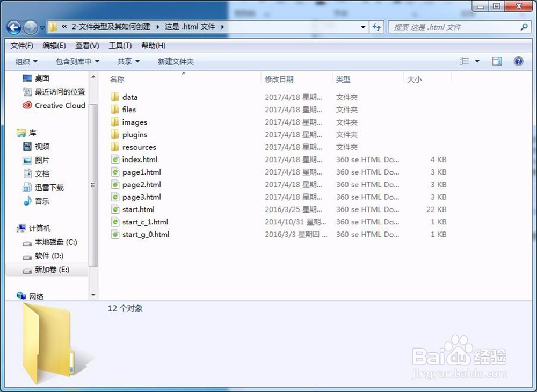This screenshot has width=537, height=392.
Task: Open the 帮助(H) menu
Action: [x=153, y=46]
